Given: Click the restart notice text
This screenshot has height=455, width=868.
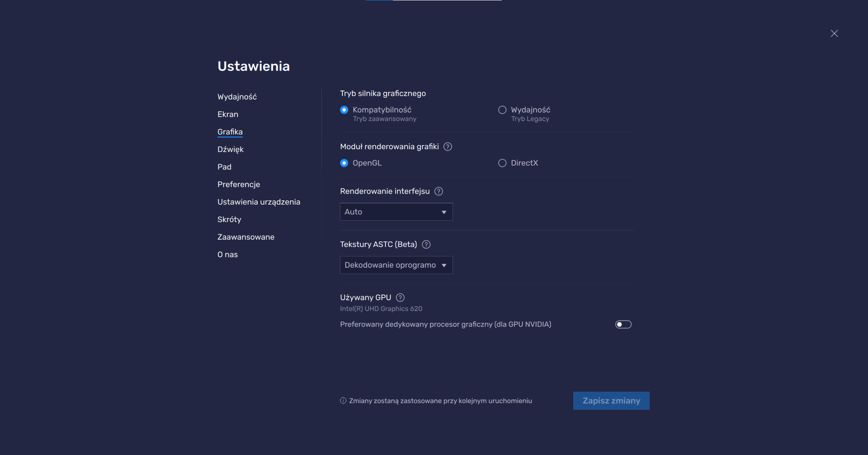Looking at the screenshot, I should pos(440,401).
